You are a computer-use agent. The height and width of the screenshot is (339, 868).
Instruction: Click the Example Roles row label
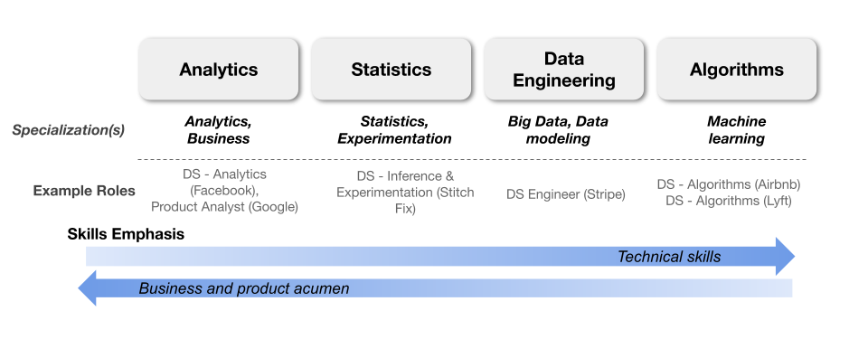pyautogui.click(x=84, y=191)
